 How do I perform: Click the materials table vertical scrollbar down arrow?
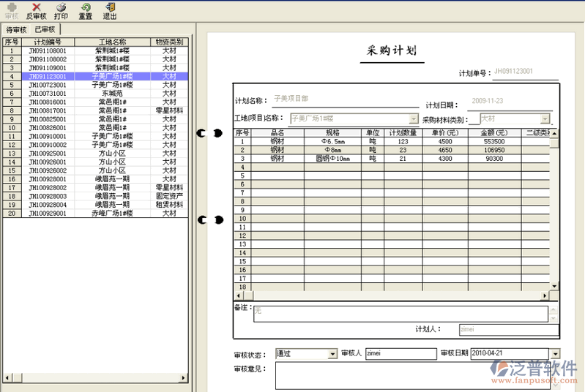pos(554,286)
